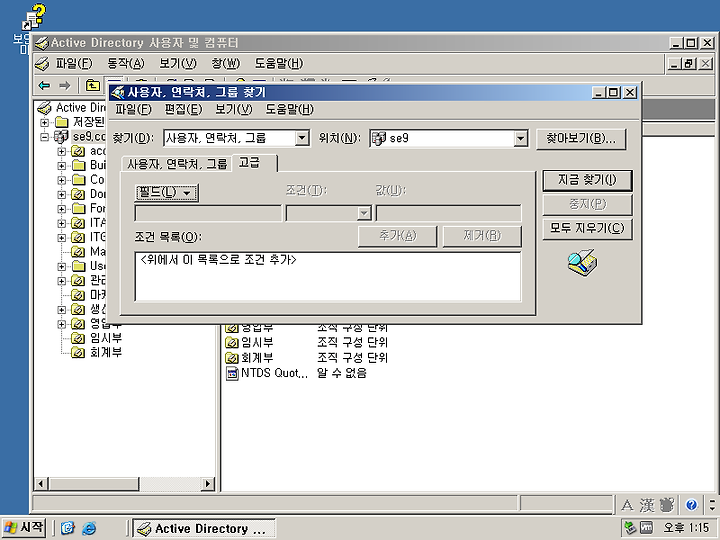This screenshot has width=720, height=540.
Task: Click the 漢 Hanja conversion language bar icon
Action: pos(647,506)
